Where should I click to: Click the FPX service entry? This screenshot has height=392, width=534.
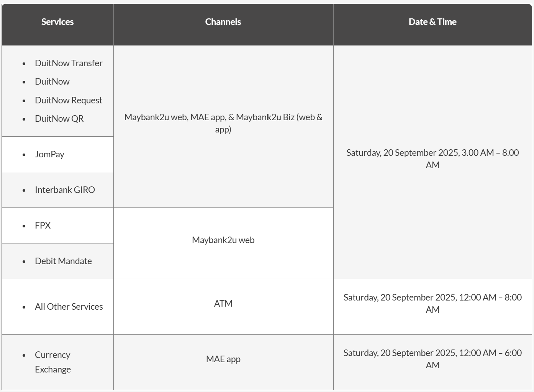[43, 225]
